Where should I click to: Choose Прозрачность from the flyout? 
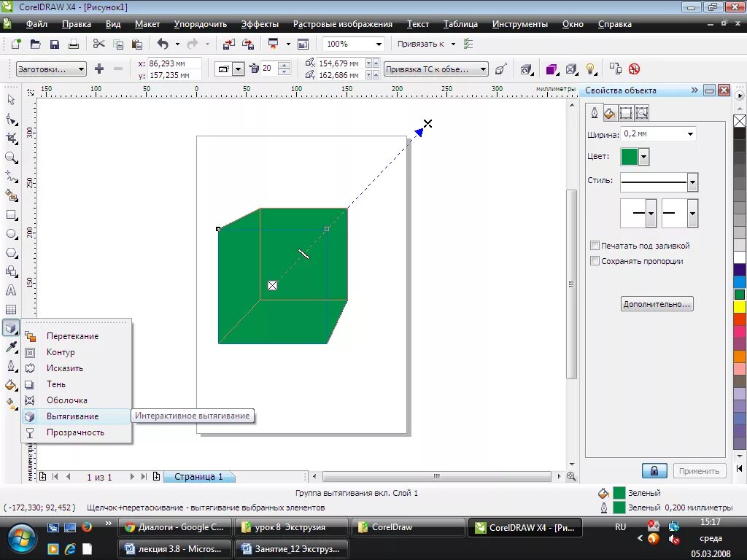point(76,432)
